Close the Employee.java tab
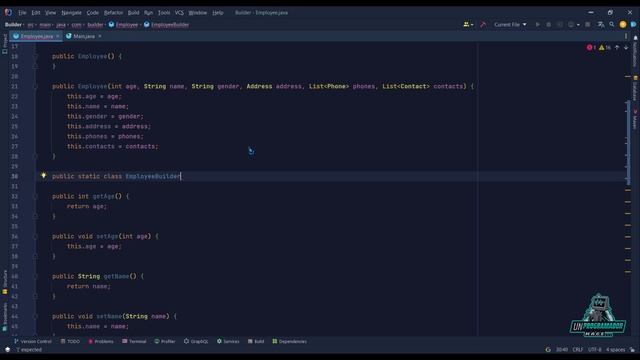Screen dimensions: 640x360 click(x=58, y=36)
